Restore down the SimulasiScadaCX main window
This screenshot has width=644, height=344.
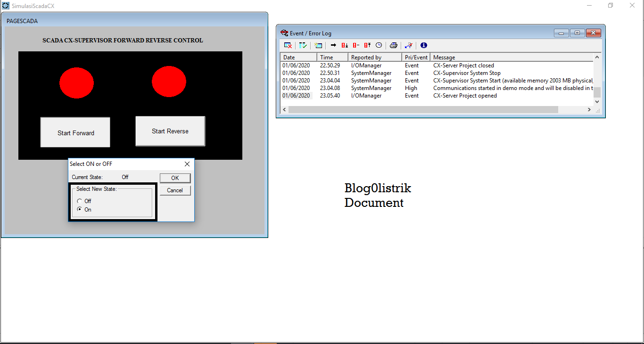click(x=611, y=5)
